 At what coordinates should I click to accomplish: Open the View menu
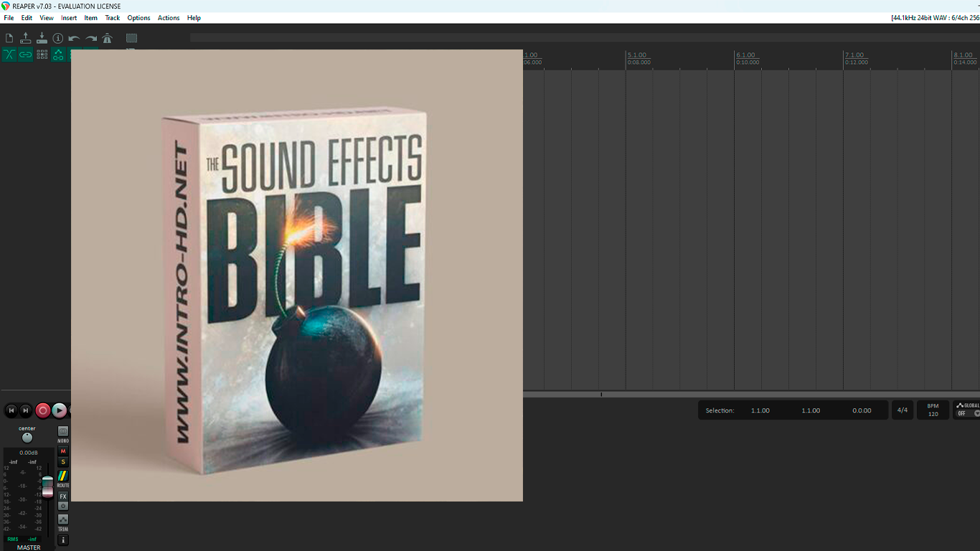[x=47, y=18]
